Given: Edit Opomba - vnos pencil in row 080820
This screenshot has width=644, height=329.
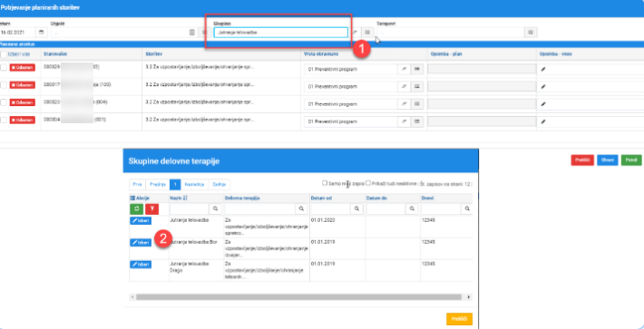Looking at the screenshot, I should coord(543,104).
